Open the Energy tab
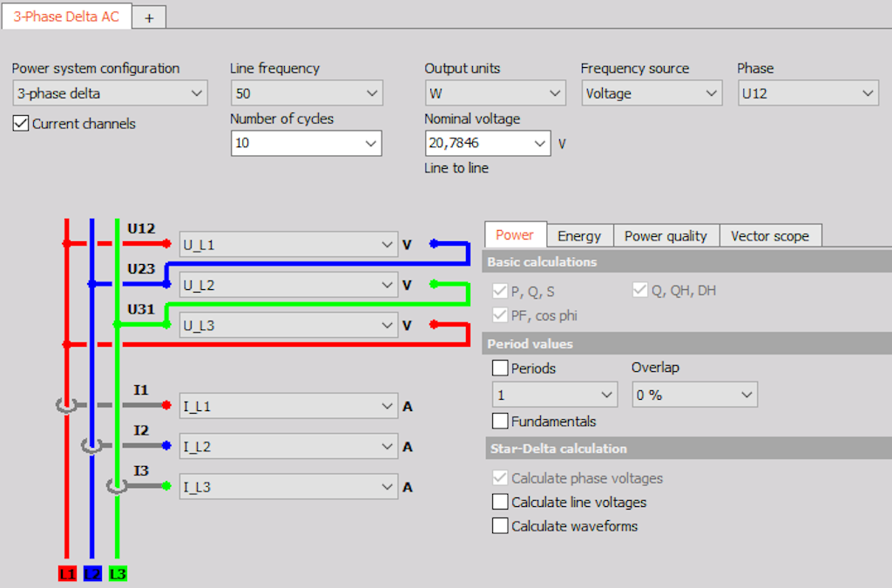 click(579, 236)
